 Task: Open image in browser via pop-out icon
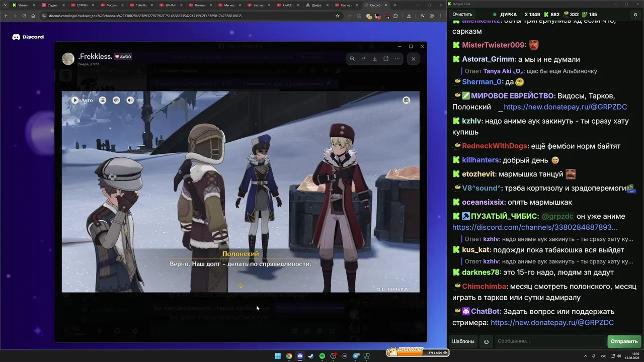(386, 59)
